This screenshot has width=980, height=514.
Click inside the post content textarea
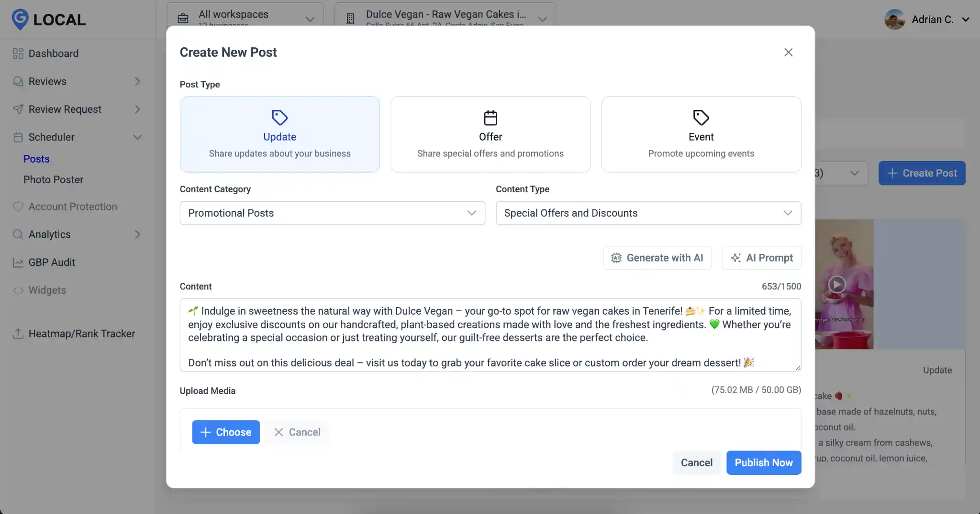click(x=490, y=336)
